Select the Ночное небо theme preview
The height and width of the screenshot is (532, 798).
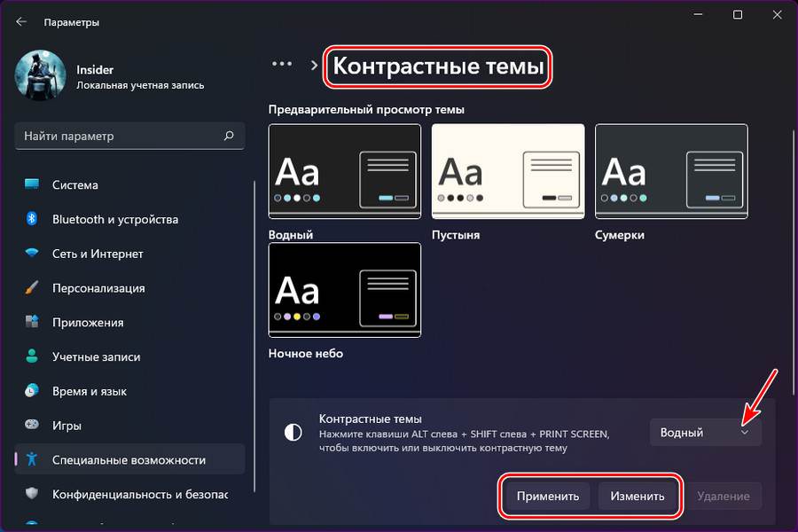coord(345,290)
